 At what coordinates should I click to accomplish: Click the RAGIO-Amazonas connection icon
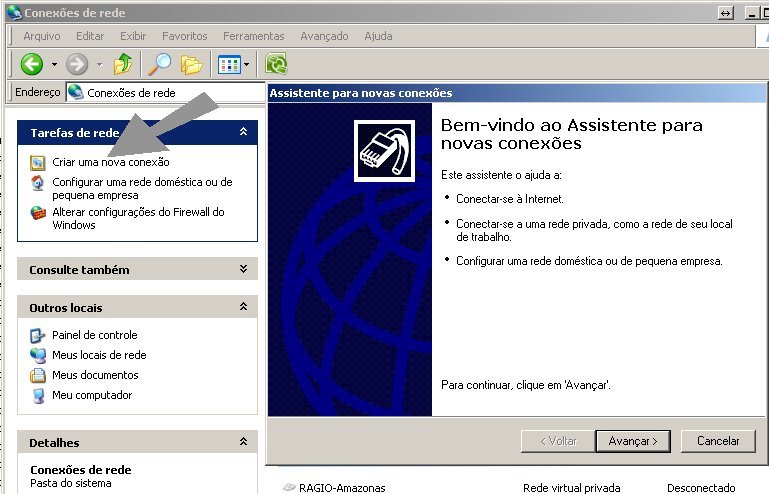pyautogui.click(x=289, y=487)
